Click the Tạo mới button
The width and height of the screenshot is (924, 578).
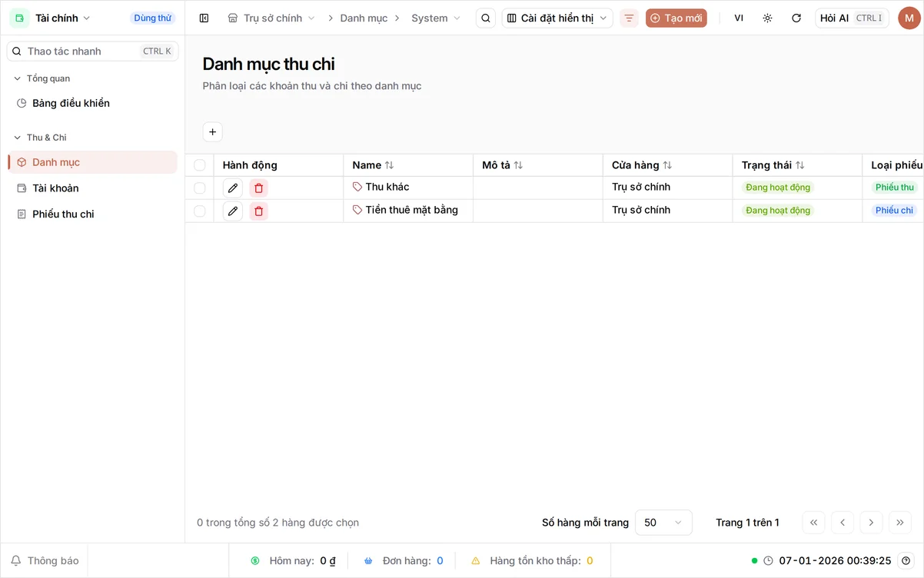(x=676, y=18)
